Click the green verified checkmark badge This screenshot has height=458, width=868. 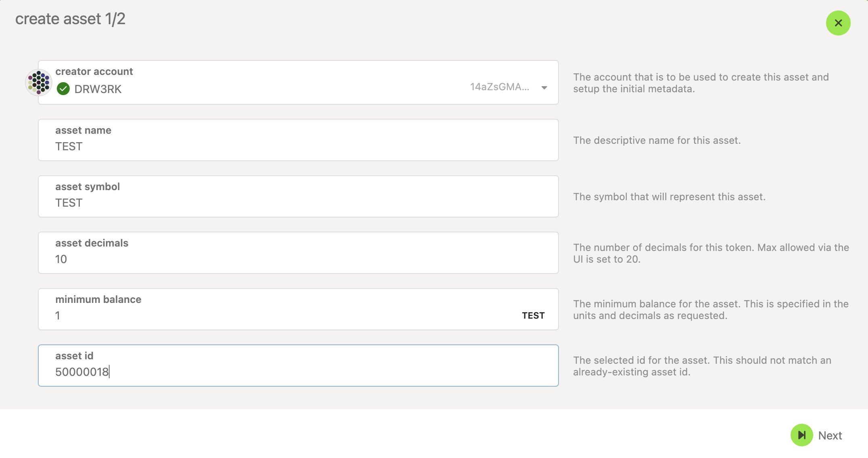tap(63, 89)
